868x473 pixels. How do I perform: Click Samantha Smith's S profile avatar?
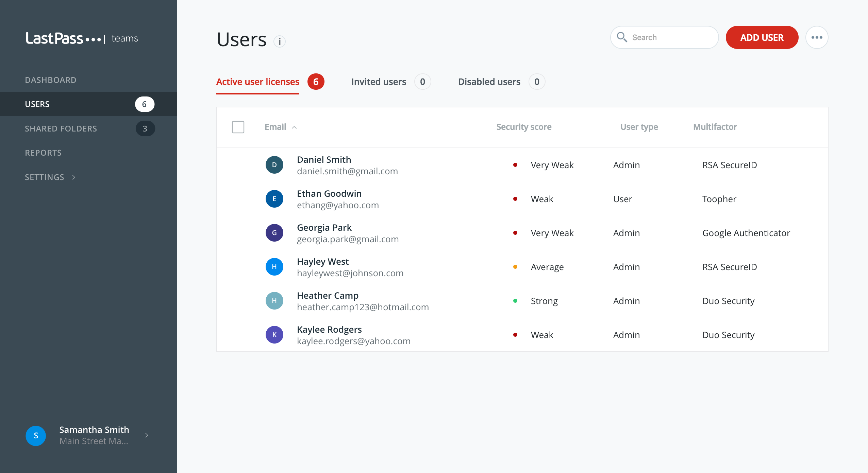tap(36, 436)
